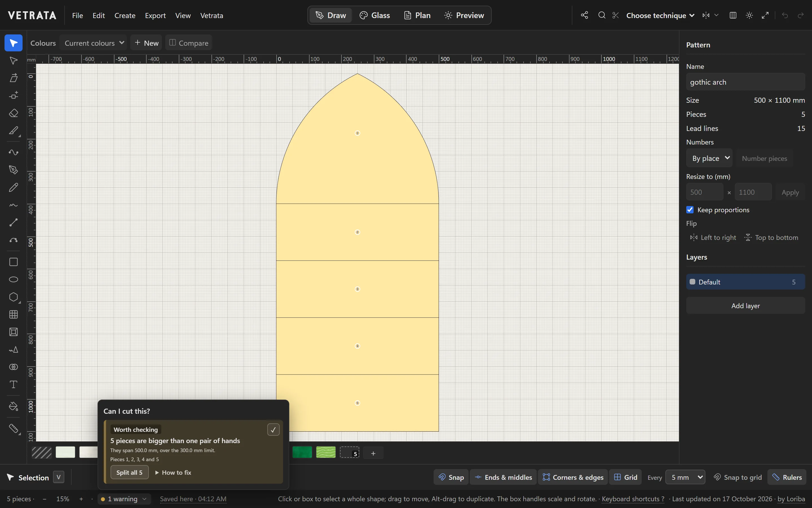The height and width of the screenshot is (508, 812).
Task: Open the File menu
Action: pyautogui.click(x=78, y=16)
